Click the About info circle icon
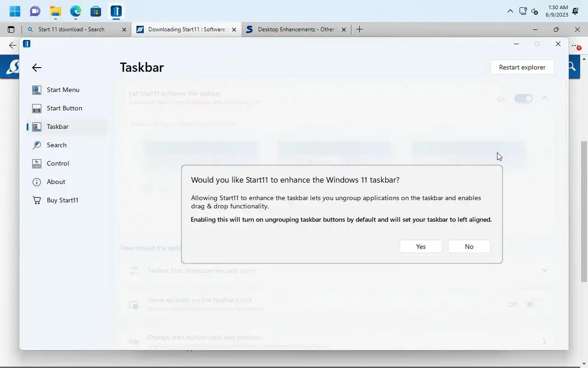Viewport: 588px width, 368px height. point(37,182)
